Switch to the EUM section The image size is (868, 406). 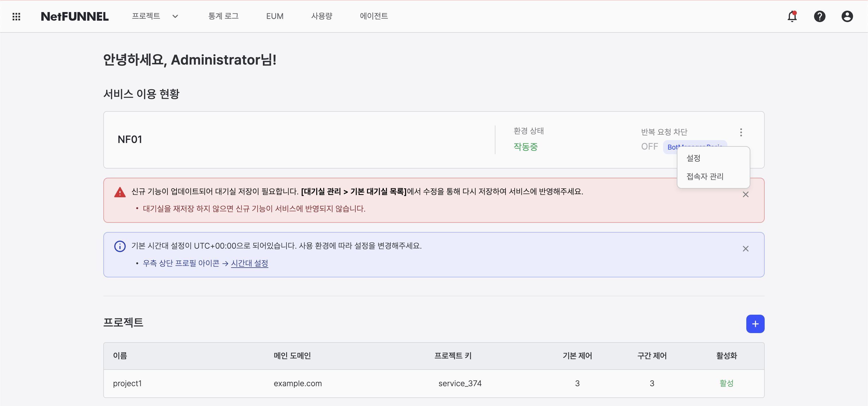tap(274, 16)
